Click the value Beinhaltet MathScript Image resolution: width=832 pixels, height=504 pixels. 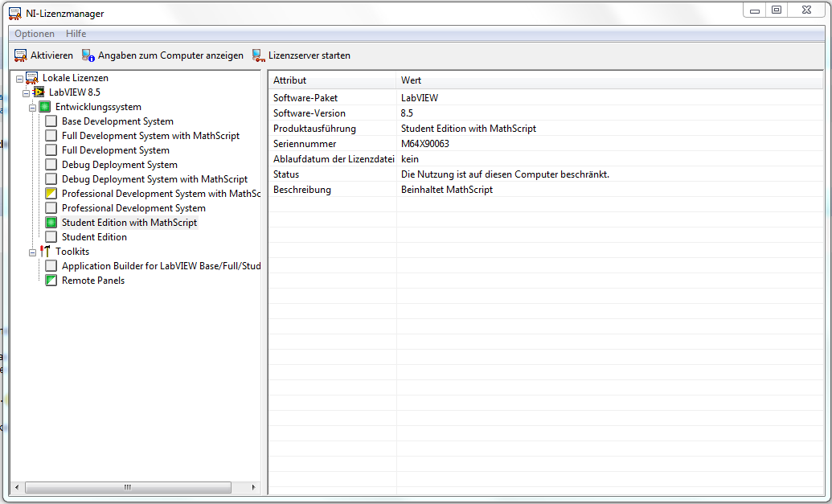click(x=447, y=190)
